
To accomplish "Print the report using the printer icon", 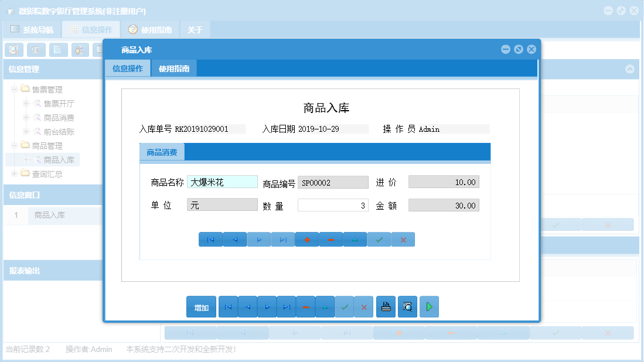I will [386, 306].
